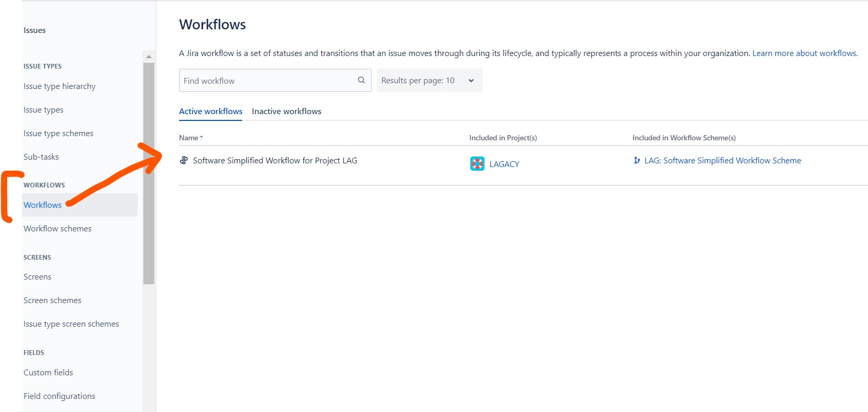Toggle the Name column sort arrow

pos(201,138)
